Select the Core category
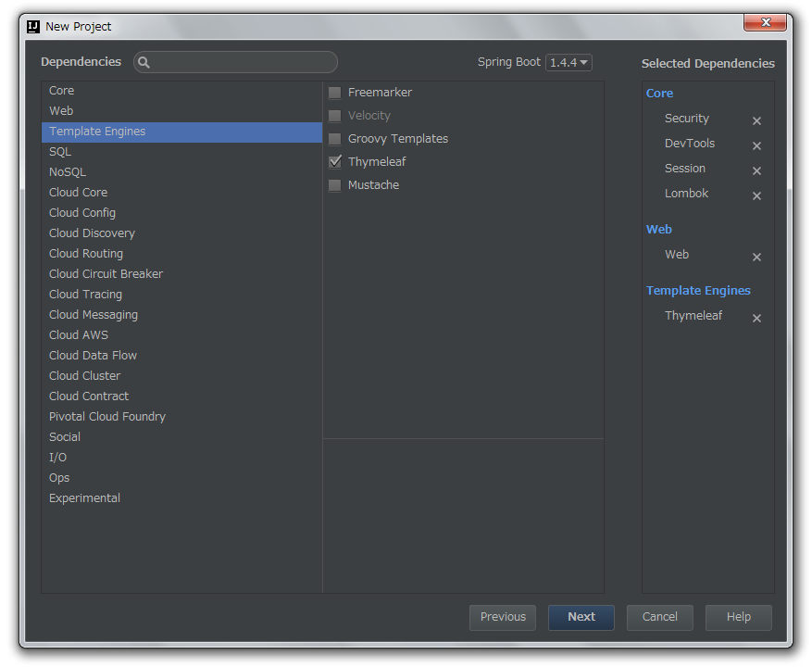The width and height of the screenshot is (812, 667). 181,91
